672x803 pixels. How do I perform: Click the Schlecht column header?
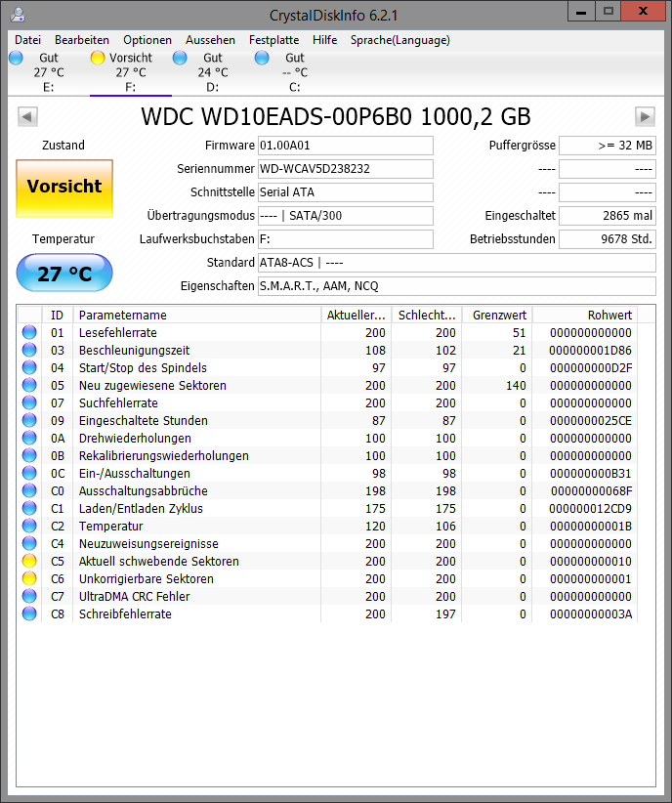point(427,315)
